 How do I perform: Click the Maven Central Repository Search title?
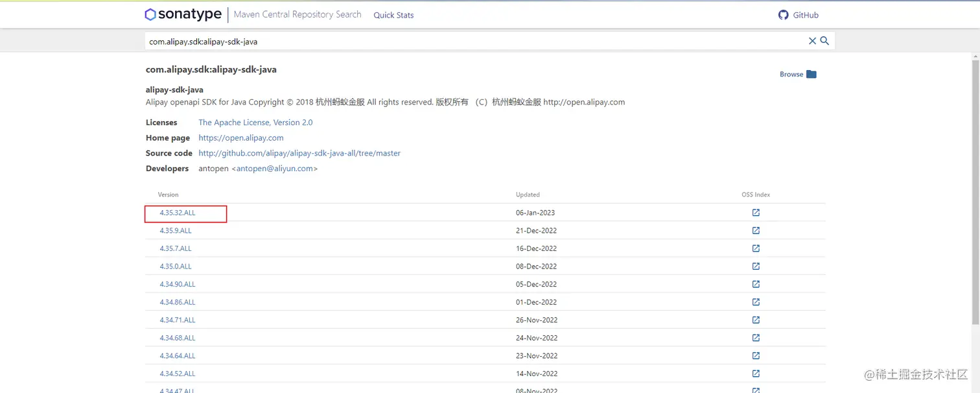297,14
